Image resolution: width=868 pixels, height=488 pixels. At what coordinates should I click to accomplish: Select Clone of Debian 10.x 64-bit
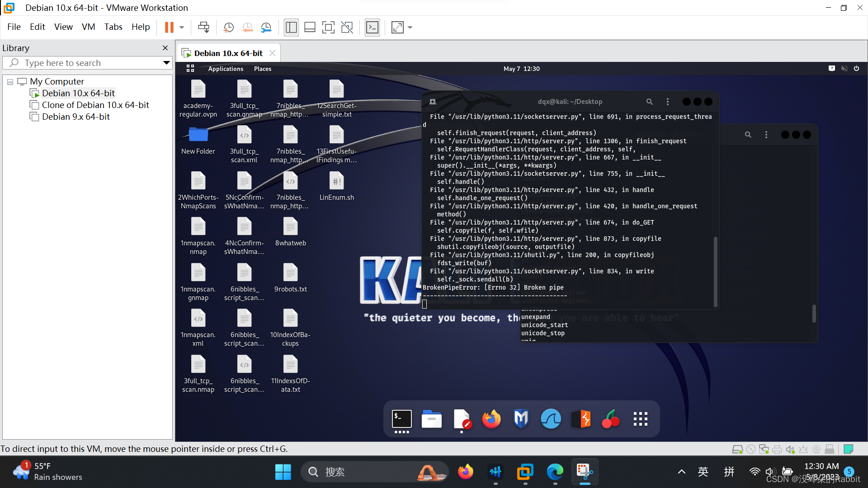(x=95, y=105)
